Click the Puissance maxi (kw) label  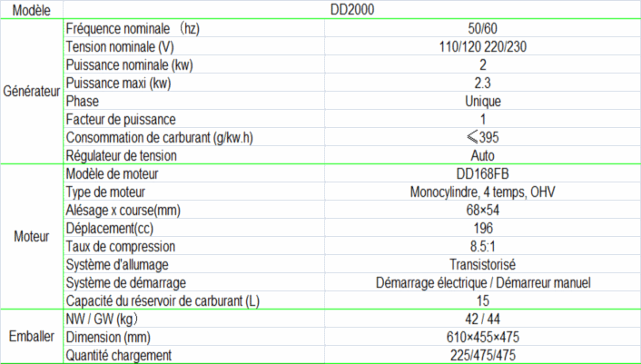(120, 84)
